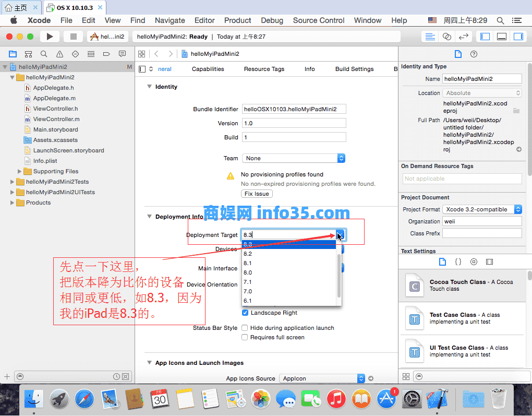Screen dimensions: 532x416
Task: Choose project location folder icon
Action: 516,111
